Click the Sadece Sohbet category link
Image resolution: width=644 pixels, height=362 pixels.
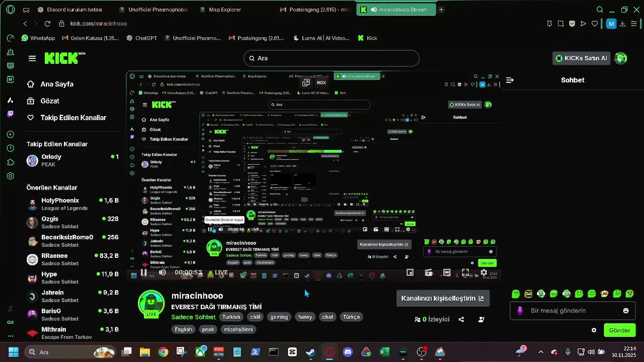click(193, 317)
